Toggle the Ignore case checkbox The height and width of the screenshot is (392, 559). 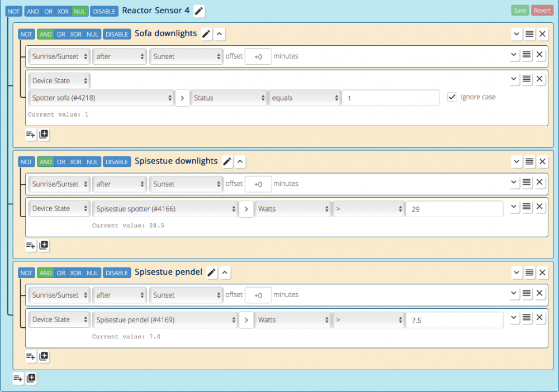(452, 97)
